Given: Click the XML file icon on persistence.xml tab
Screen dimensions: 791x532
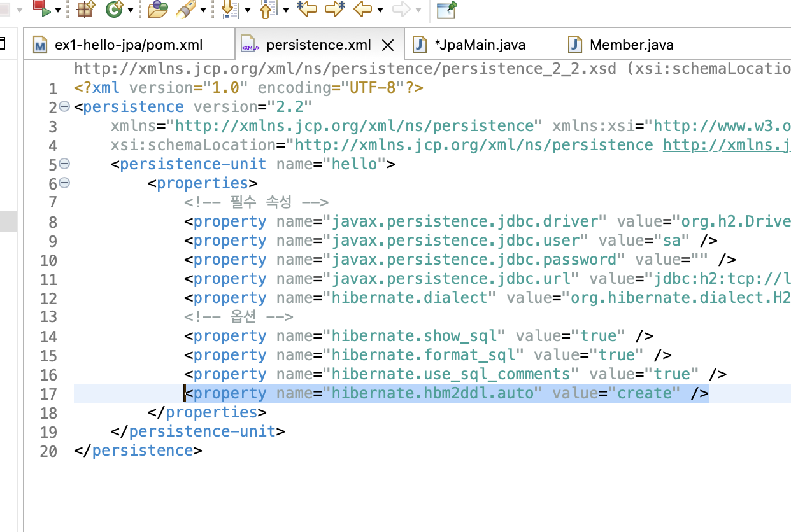Looking at the screenshot, I should point(250,45).
